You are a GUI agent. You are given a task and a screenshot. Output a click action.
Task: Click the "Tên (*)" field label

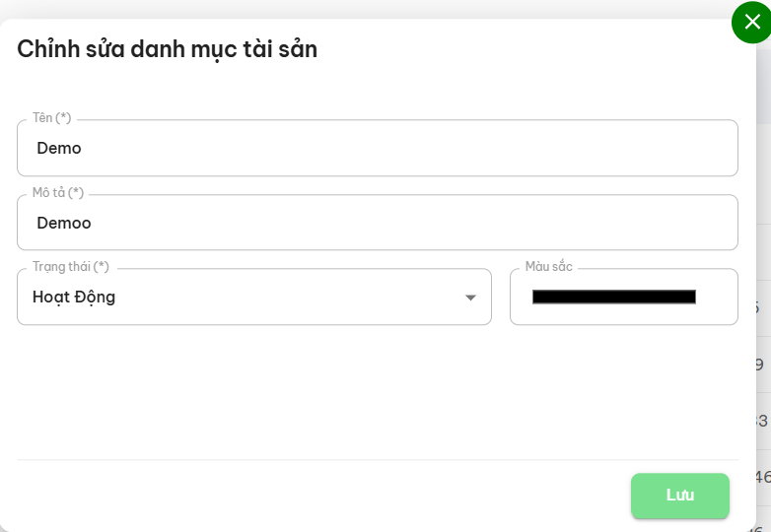(51, 118)
